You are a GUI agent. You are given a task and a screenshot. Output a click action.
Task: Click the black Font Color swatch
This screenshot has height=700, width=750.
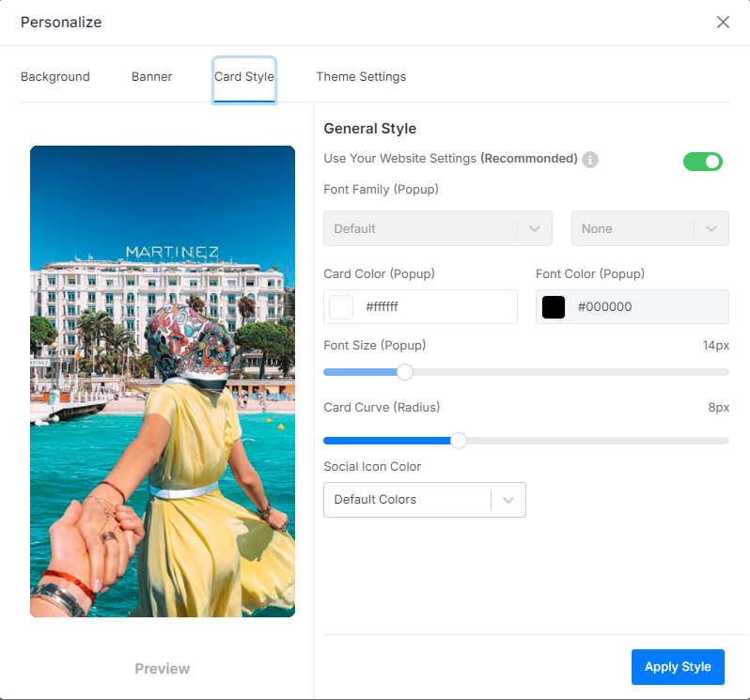point(554,307)
